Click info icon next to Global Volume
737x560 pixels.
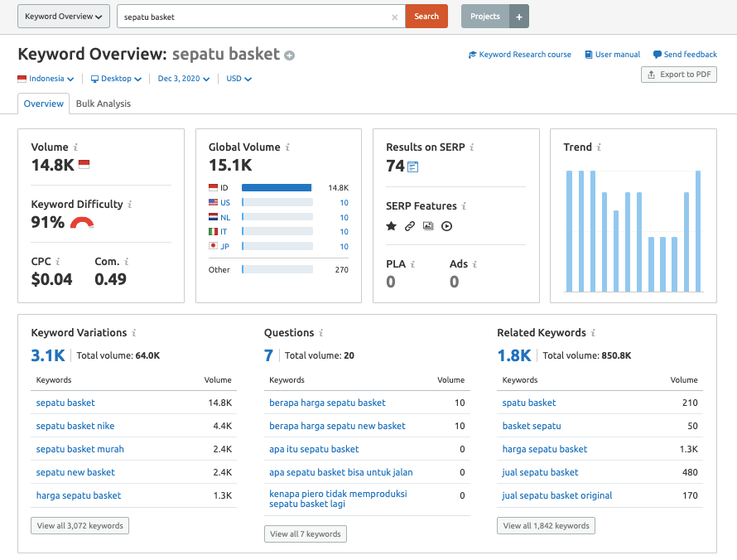click(287, 147)
